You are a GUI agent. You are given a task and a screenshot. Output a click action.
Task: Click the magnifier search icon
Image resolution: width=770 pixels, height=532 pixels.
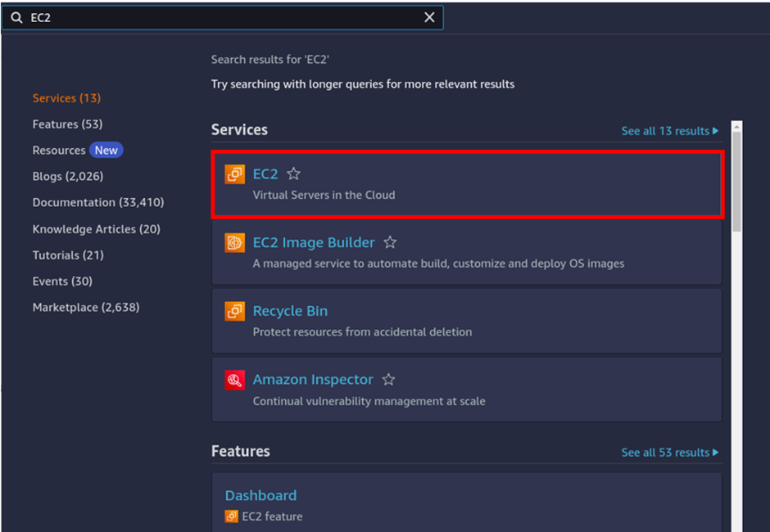click(16, 18)
